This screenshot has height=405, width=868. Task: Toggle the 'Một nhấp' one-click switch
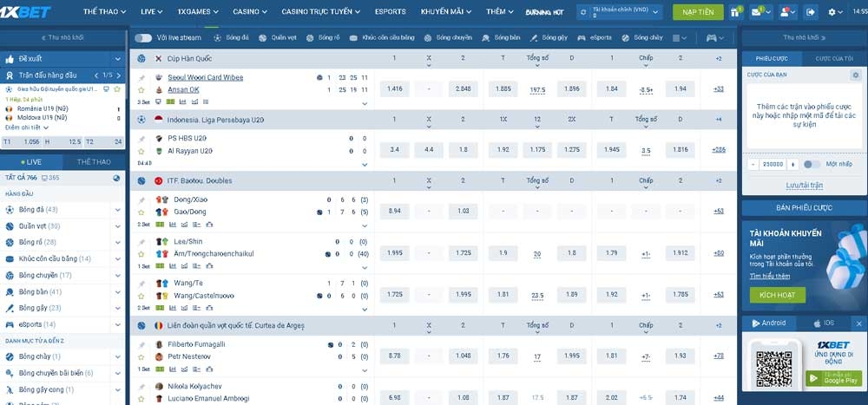pyautogui.click(x=812, y=164)
